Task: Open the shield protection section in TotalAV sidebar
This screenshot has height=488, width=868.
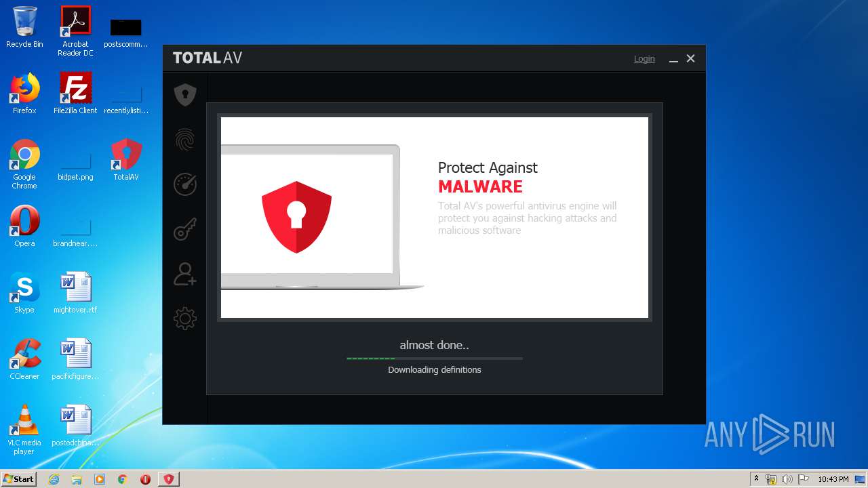Action: [185, 95]
